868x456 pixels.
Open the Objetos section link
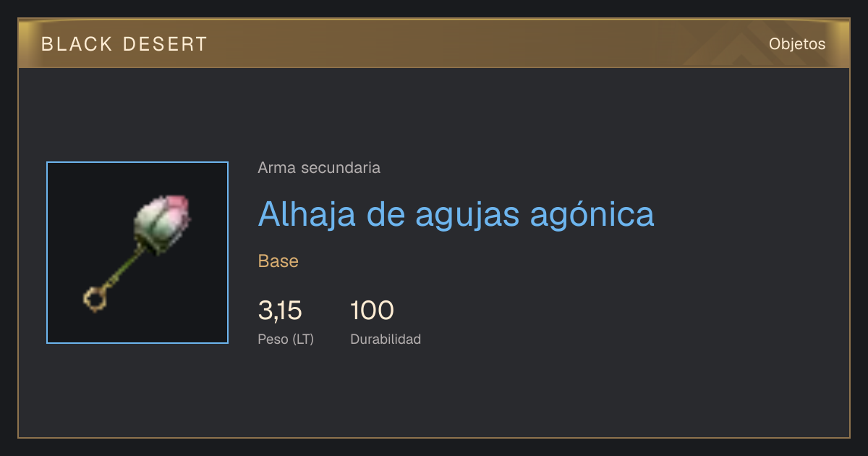tap(797, 44)
